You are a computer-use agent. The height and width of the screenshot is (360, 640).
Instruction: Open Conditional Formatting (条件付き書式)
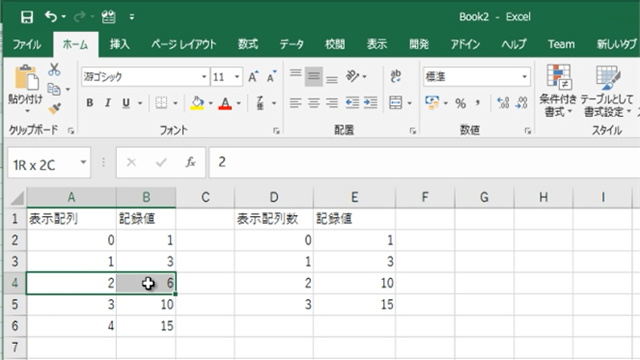(558, 90)
